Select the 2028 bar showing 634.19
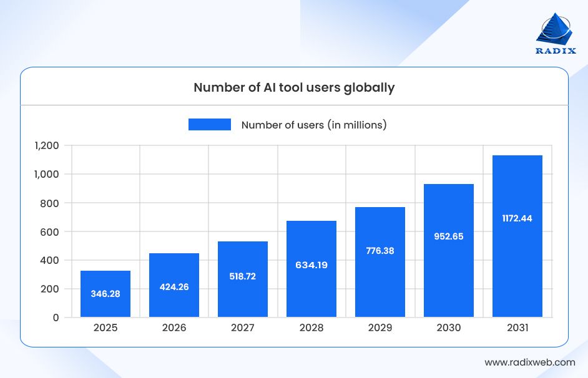Screen dimensions: 588x378 (312, 268)
